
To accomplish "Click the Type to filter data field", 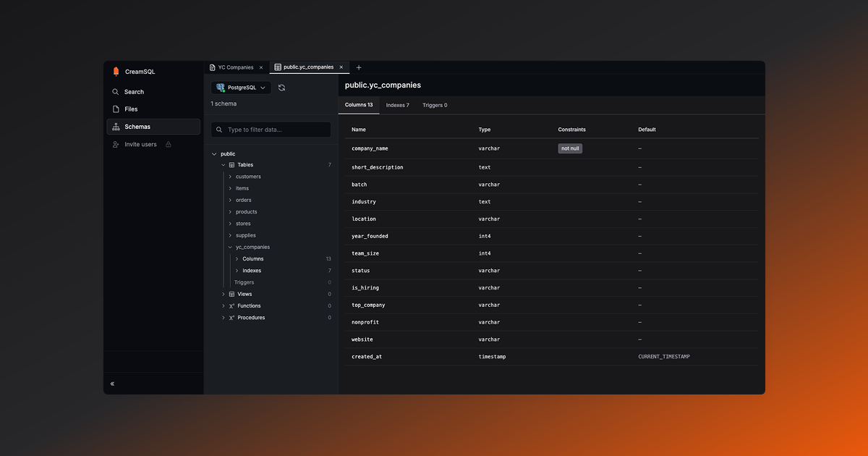I will [271, 129].
